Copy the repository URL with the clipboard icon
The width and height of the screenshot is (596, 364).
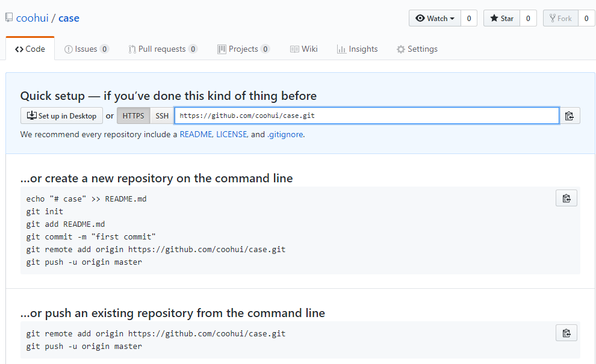(x=569, y=116)
